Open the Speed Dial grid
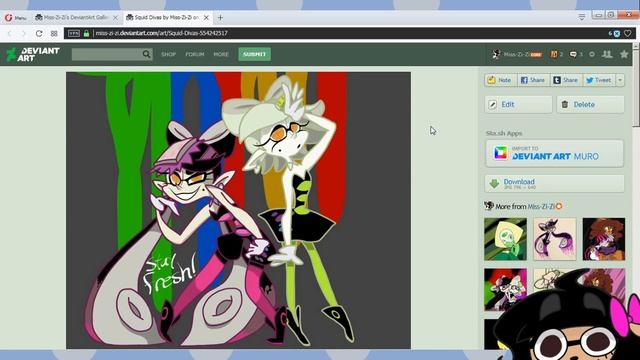This screenshot has height=360, width=640. [x=54, y=33]
